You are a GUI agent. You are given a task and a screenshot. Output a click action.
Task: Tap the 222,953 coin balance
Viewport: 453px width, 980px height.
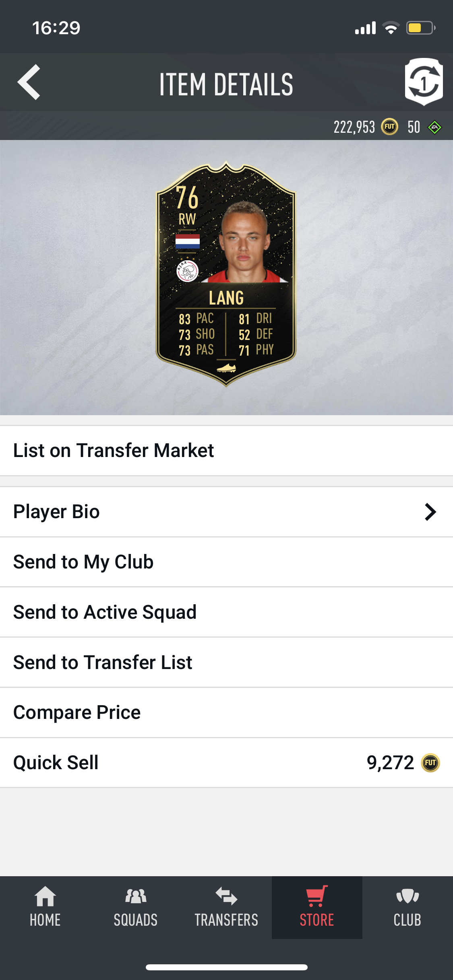354,127
